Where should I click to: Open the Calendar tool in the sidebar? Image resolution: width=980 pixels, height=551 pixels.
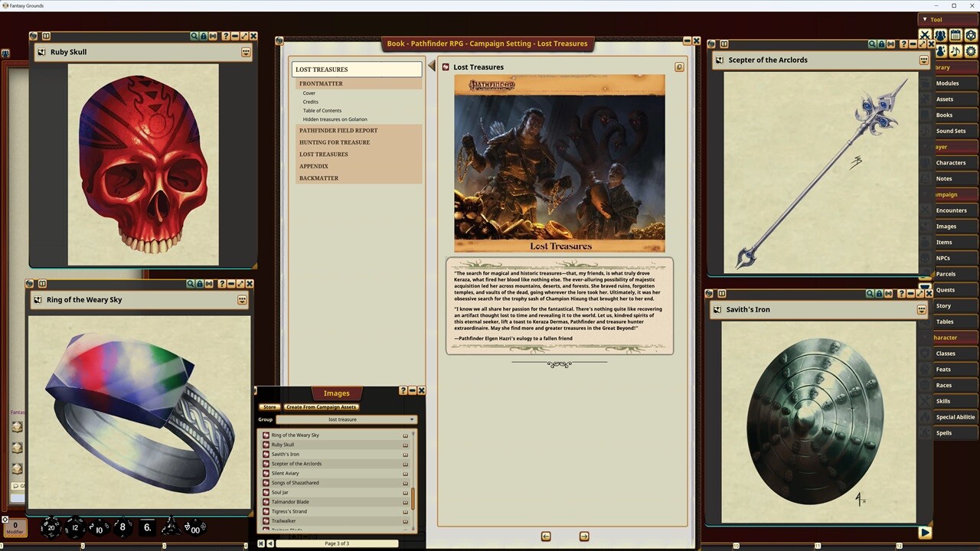coord(955,35)
